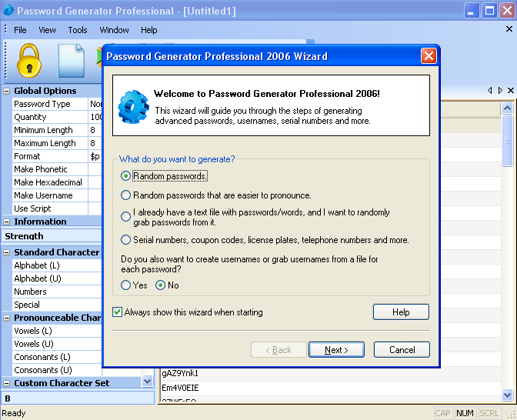Select generated password Em4V0EIE
The height and width of the screenshot is (420, 517).
(330, 388)
